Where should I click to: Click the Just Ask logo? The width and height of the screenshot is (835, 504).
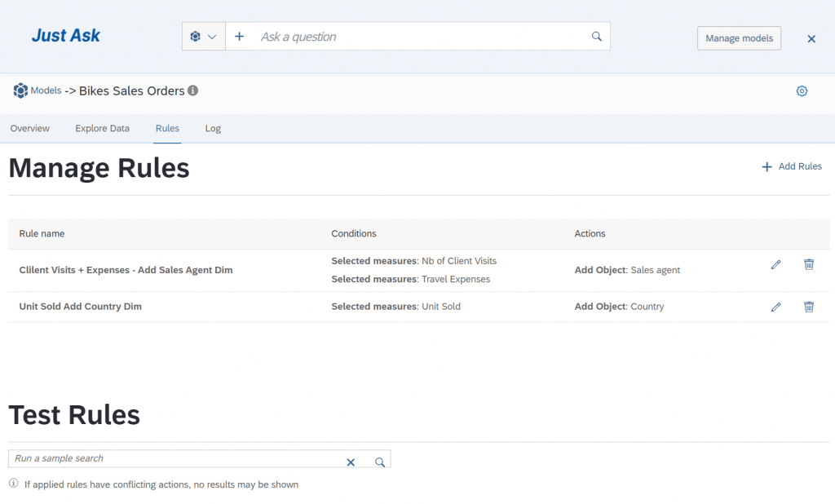66,36
